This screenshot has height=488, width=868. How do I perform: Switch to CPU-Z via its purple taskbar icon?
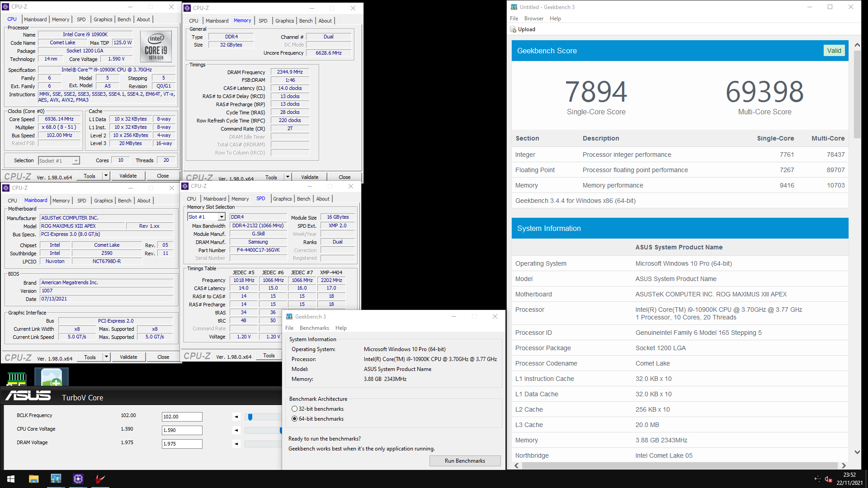pos(78,479)
